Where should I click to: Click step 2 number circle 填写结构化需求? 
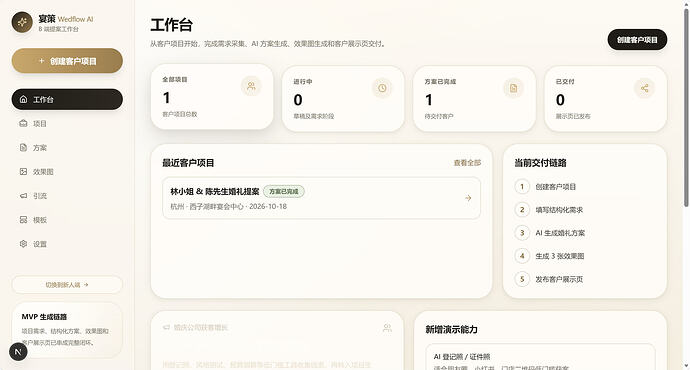[x=522, y=210]
